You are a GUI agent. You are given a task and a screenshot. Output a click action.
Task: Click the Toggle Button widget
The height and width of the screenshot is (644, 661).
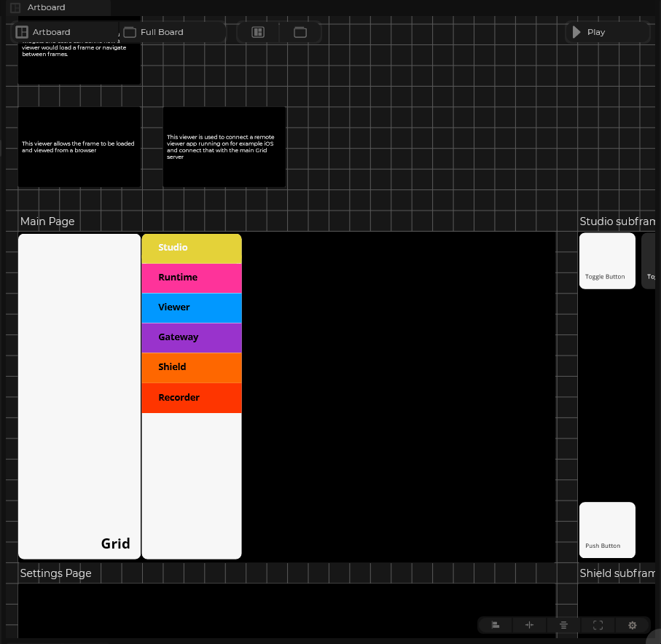tap(607, 261)
